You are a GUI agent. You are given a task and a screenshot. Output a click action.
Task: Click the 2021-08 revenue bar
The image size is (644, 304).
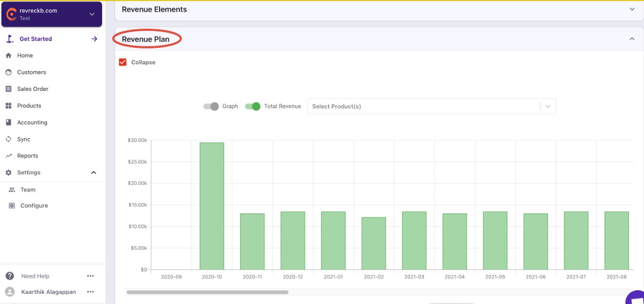[x=617, y=241]
